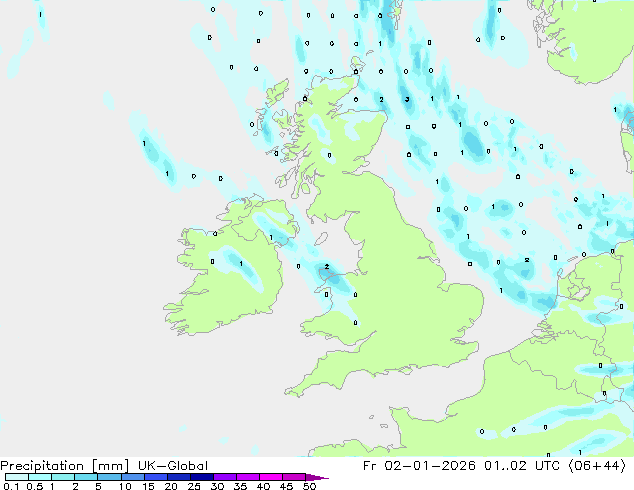Select the '20' legend scale label

171,486
